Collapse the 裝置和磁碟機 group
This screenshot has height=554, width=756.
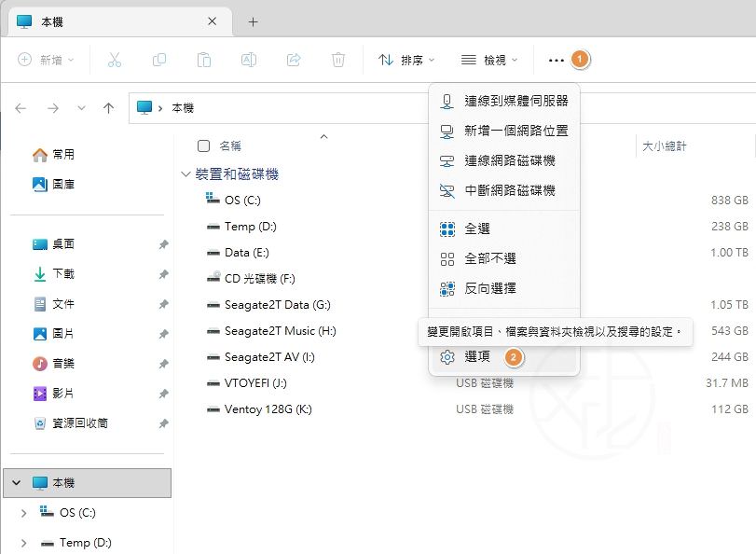[x=186, y=174]
